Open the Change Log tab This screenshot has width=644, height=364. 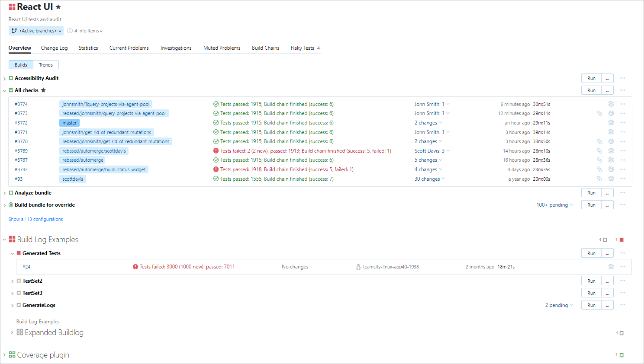click(55, 48)
